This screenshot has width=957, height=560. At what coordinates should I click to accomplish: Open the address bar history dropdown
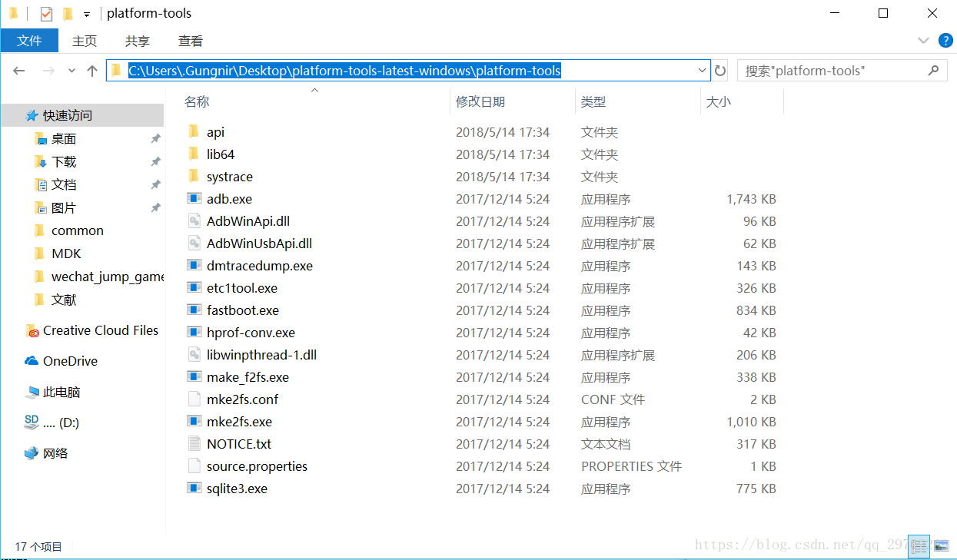[700, 70]
